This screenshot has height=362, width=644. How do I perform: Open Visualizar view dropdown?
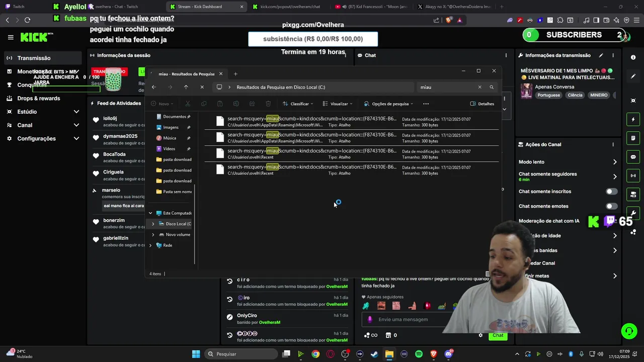pos(338,104)
